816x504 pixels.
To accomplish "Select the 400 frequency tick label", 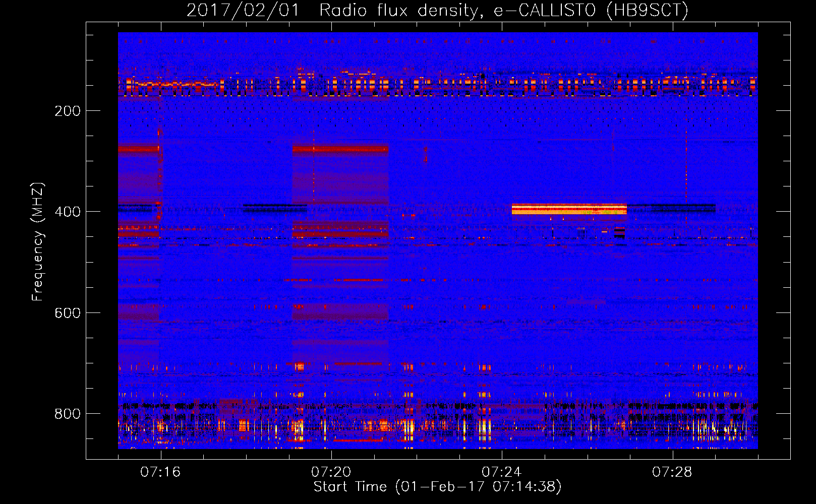I will click(x=68, y=212).
